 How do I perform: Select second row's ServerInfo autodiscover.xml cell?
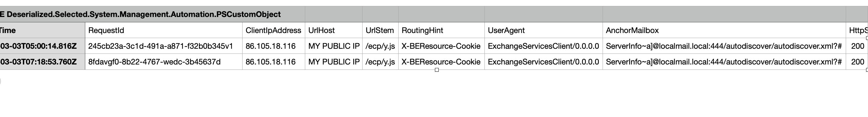coord(724,62)
